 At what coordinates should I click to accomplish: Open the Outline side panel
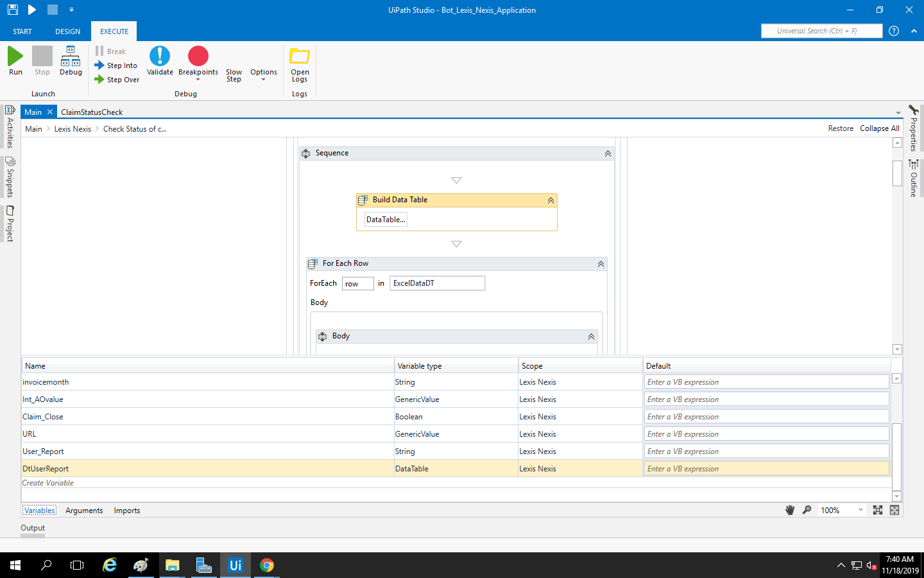(914, 178)
